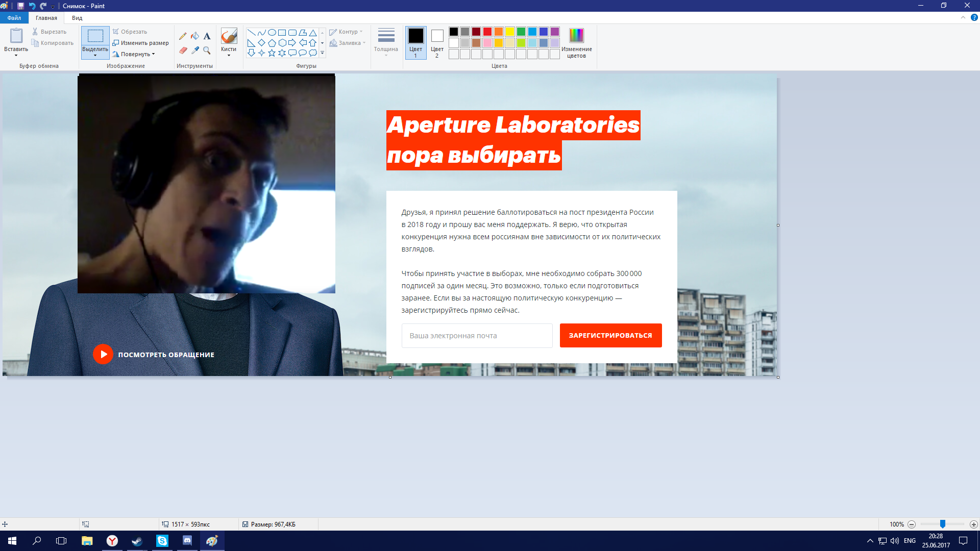The width and height of the screenshot is (980, 551).
Task: Select the Text tool
Action: tap(207, 36)
